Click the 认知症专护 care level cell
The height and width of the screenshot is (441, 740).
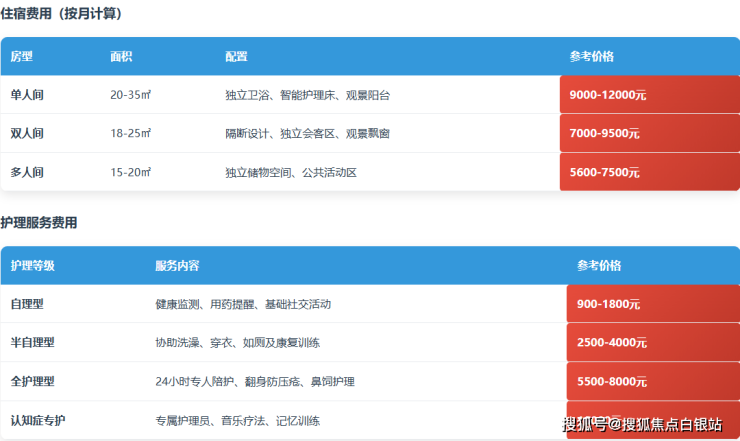38,420
